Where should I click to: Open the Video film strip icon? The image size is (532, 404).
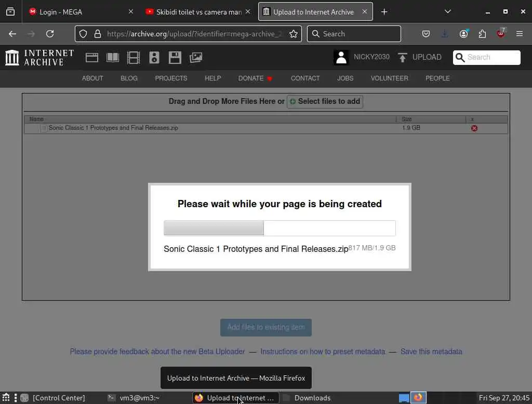click(x=134, y=57)
